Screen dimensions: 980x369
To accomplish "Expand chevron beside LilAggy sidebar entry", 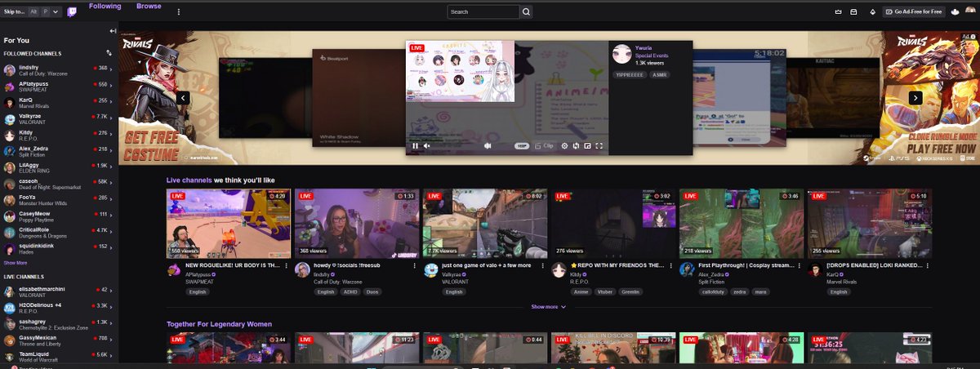I will click(x=112, y=166).
